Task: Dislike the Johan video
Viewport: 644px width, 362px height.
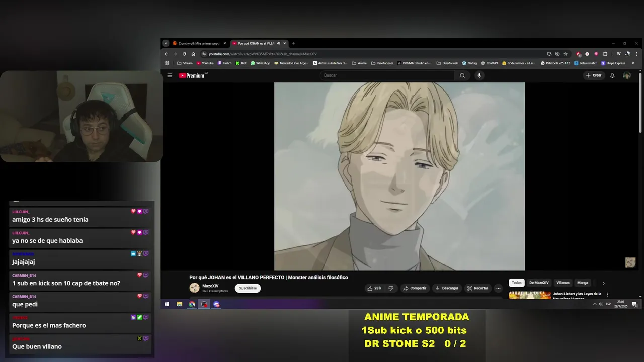Action: [x=391, y=288]
